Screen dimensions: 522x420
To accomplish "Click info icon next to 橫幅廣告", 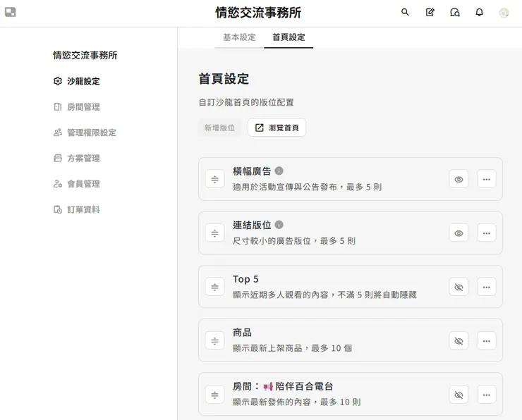I will pyautogui.click(x=279, y=171).
